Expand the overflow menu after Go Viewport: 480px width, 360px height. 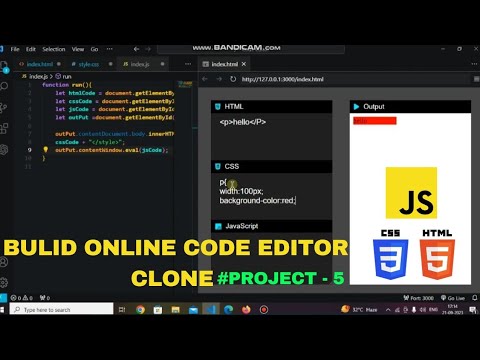tap(109, 49)
